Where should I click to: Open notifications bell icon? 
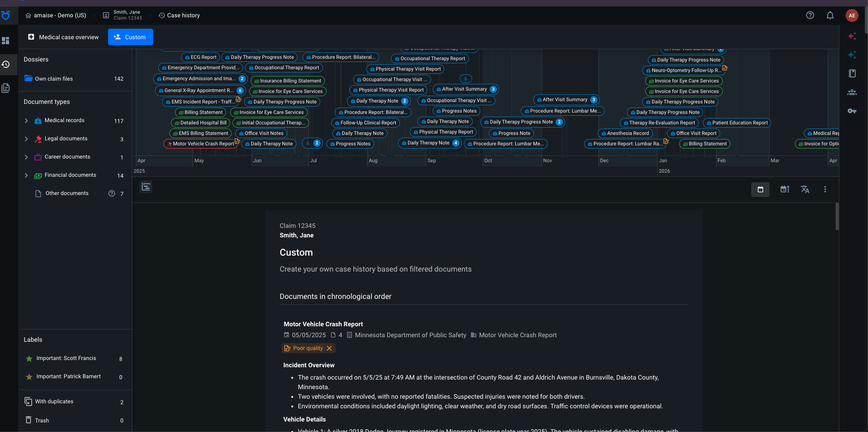click(830, 15)
